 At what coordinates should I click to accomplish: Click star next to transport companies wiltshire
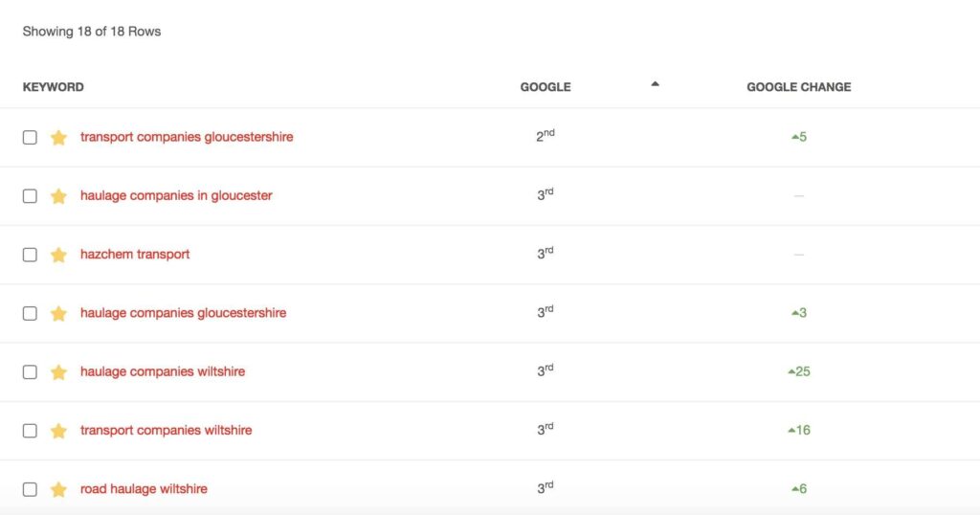pyautogui.click(x=58, y=431)
